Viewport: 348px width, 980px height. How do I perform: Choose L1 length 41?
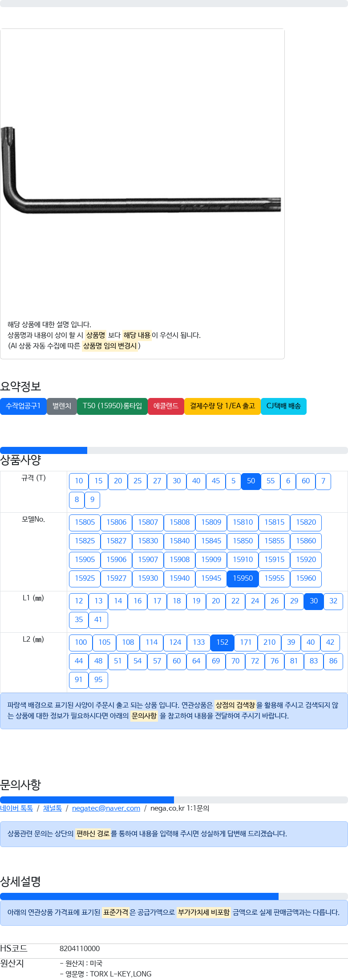98,620
